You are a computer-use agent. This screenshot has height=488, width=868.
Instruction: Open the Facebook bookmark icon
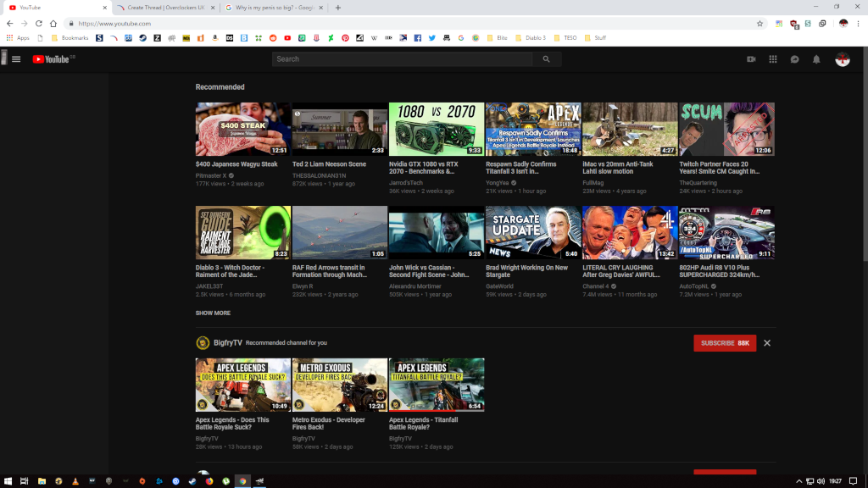417,37
